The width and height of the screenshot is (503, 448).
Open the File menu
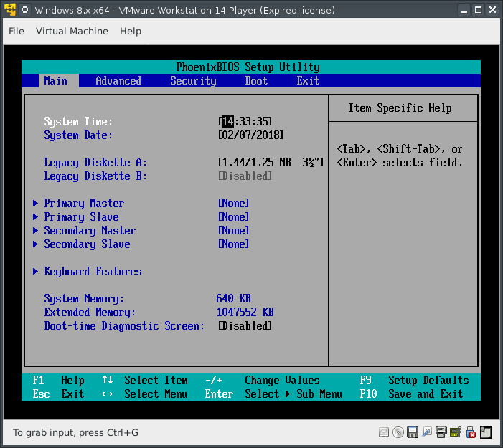pos(17,31)
